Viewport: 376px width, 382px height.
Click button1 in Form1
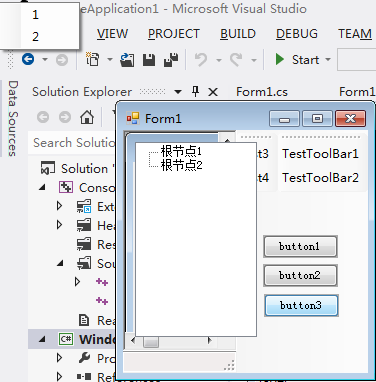coord(300,246)
